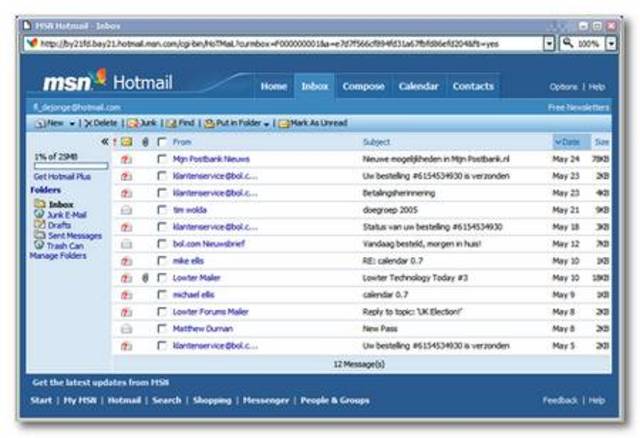Click the Junk E-Mail folder icon
Screen dimensions: 640x438
[x=39, y=214]
